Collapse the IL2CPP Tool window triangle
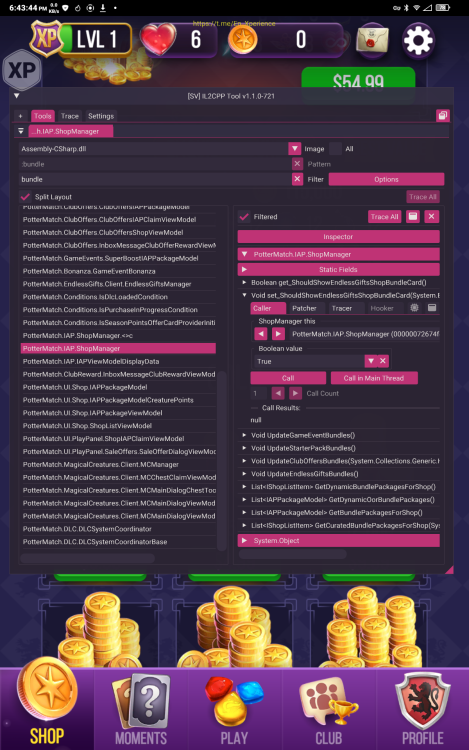Viewport: 469px width, 750px height. tap(17, 96)
